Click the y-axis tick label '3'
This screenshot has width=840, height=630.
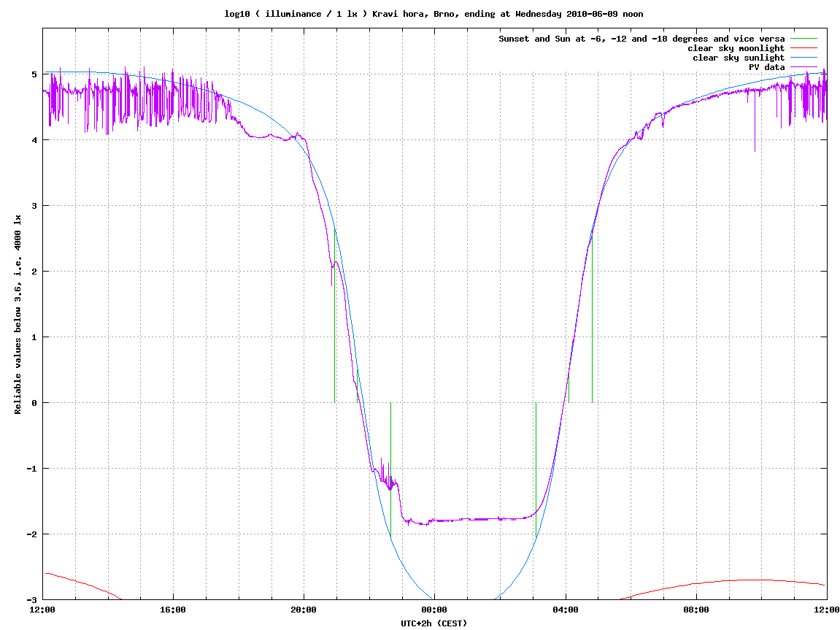pyautogui.click(x=34, y=206)
